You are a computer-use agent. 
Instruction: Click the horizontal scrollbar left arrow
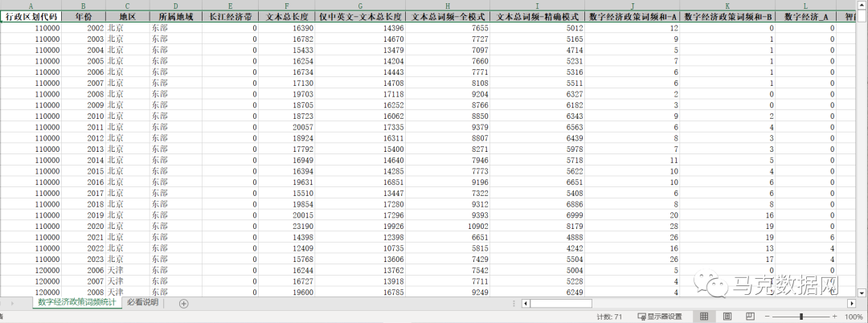pos(526,303)
